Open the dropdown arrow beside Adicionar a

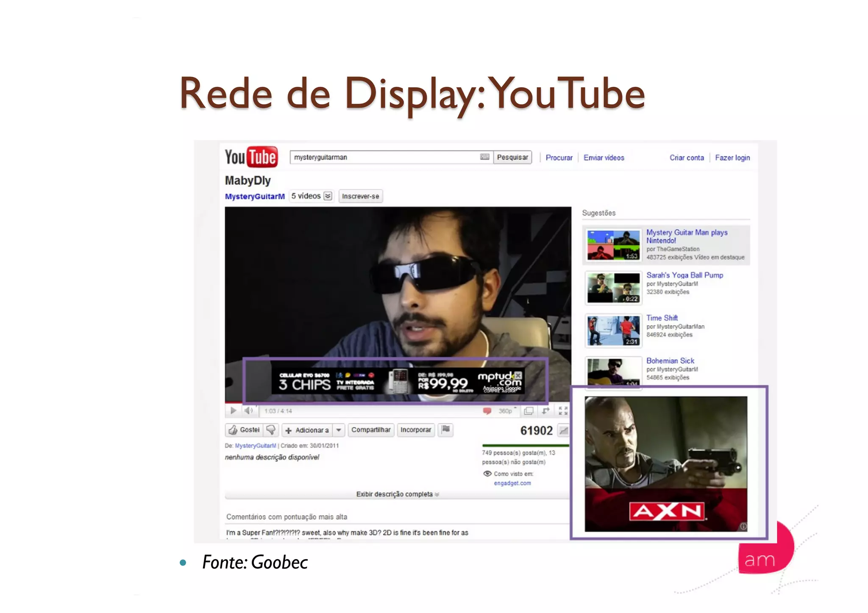point(339,430)
